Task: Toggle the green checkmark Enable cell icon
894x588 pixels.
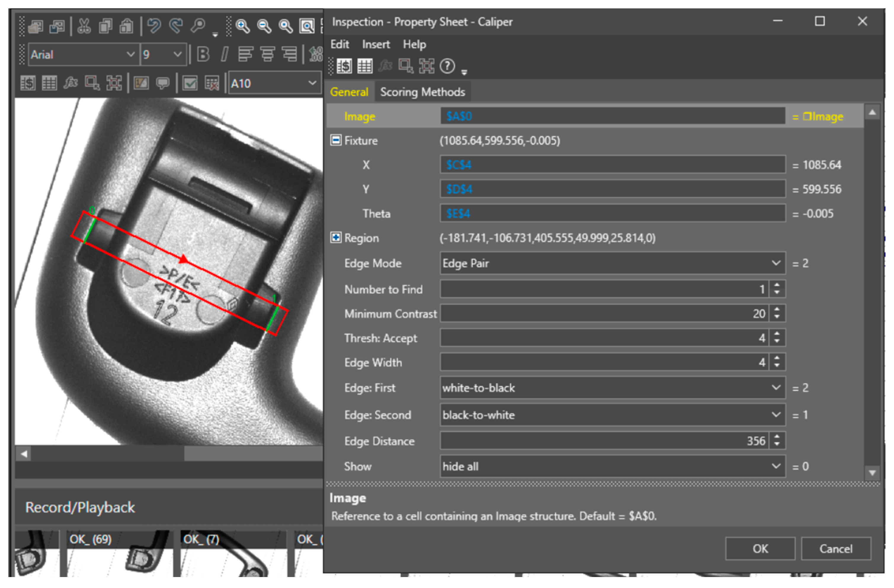Action: click(190, 83)
